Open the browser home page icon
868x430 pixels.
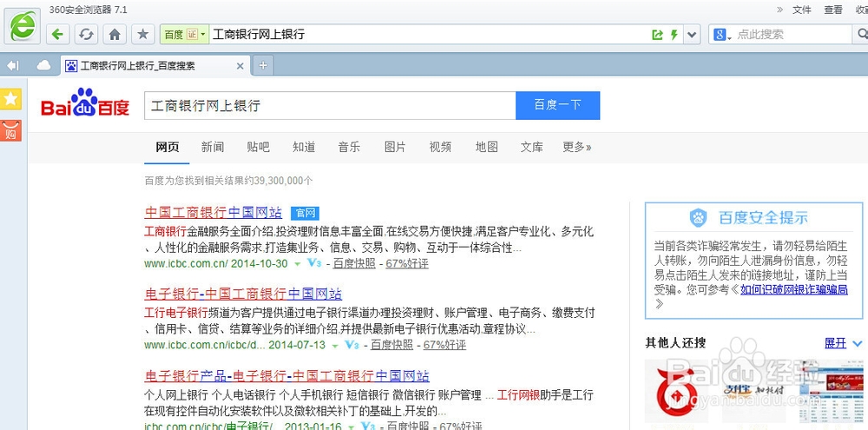[x=115, y=35]
